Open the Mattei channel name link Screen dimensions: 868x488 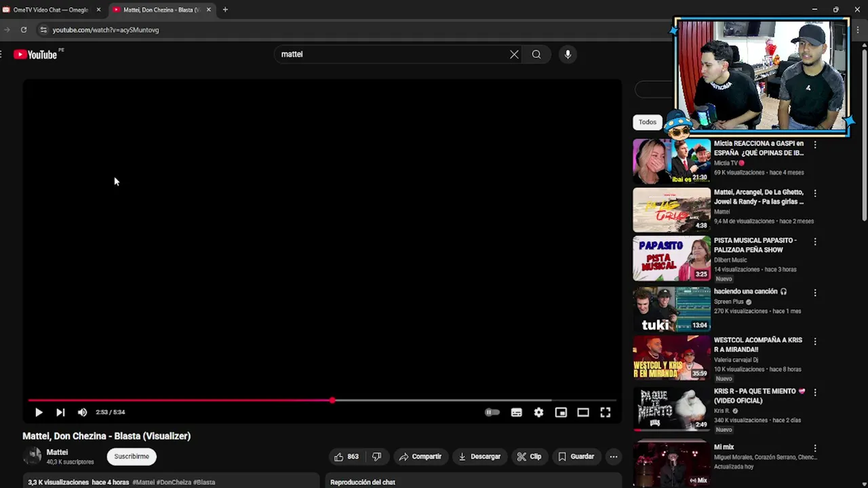(x=57, y=452)
